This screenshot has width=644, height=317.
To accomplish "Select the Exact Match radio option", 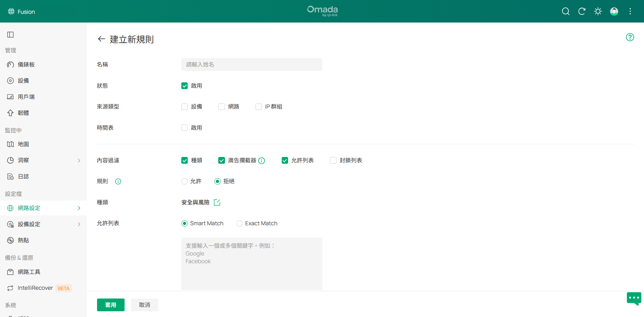I will pyautogui.click(x=239, y=224).
